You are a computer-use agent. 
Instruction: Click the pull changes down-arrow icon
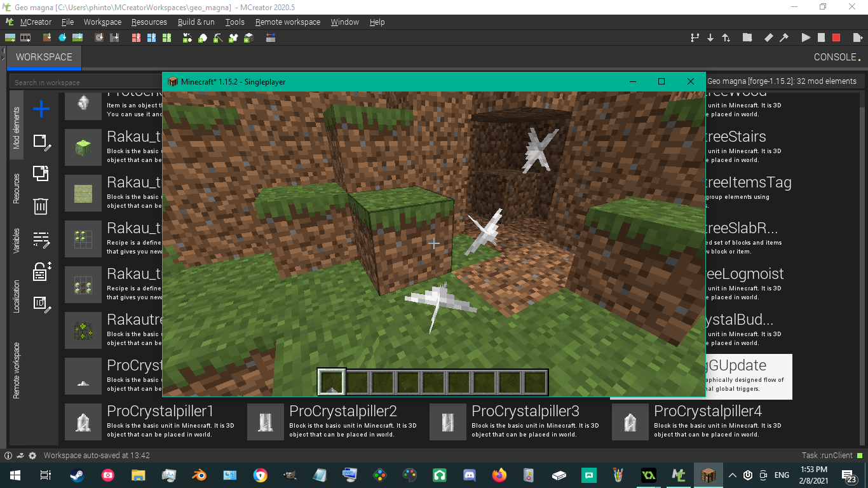(710, 38)
